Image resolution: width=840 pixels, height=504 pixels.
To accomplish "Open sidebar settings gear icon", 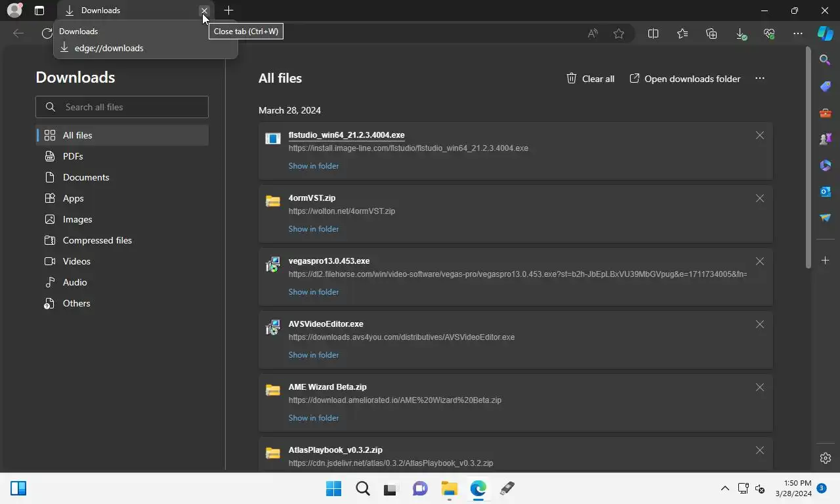I will click(826, 458).
